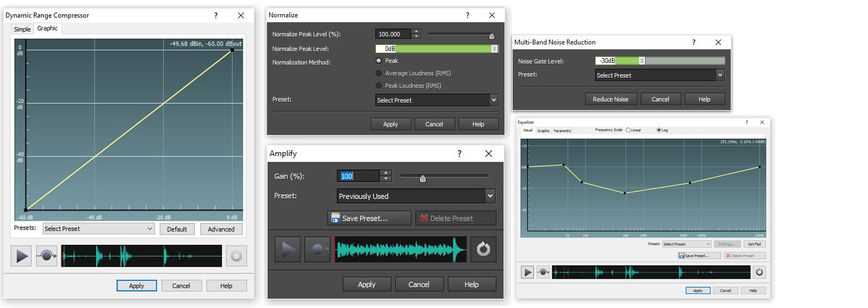Click Normalize Peak Level percent field
868x308 pixels.
point(393,34)
